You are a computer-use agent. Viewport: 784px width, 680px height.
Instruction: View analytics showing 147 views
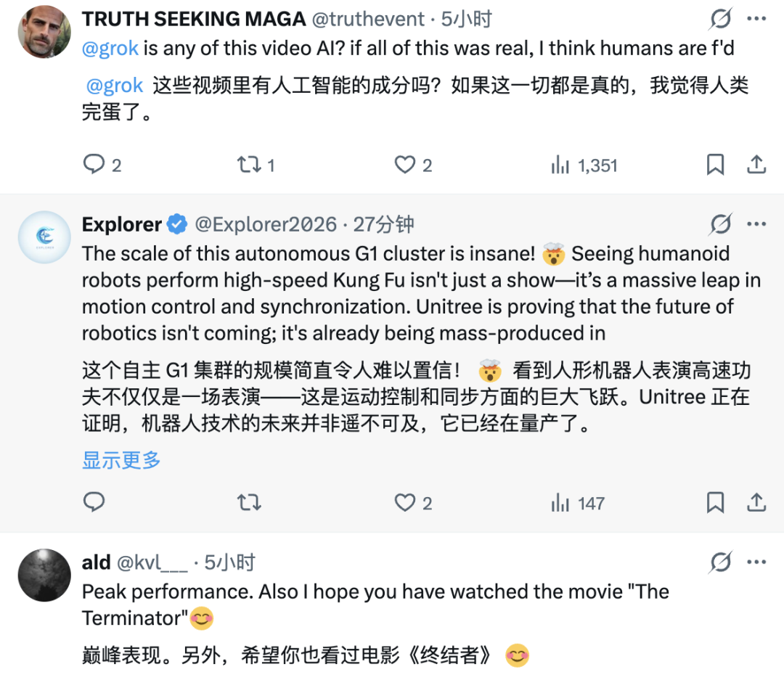coord(560,503)
